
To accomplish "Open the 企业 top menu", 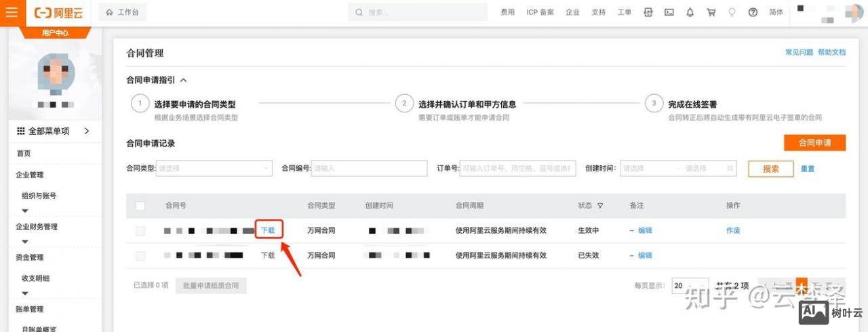I will (572, 12).
